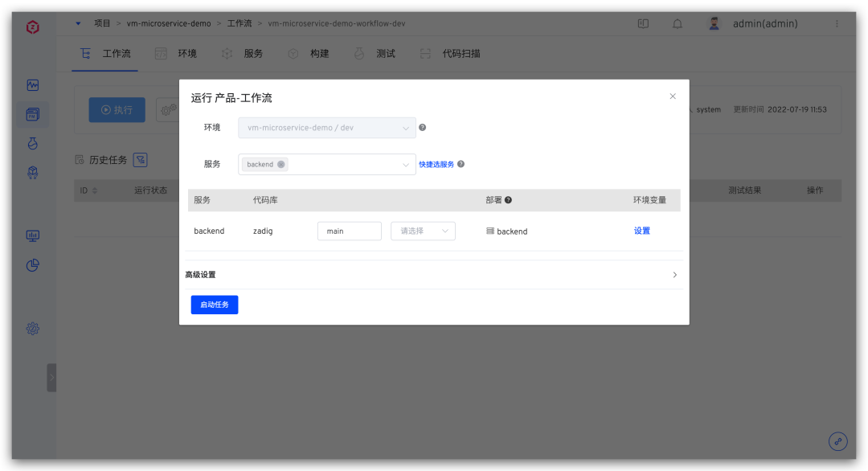
Task: Close the 运行 产品-工作流 dialog
Action: (673, 96)
